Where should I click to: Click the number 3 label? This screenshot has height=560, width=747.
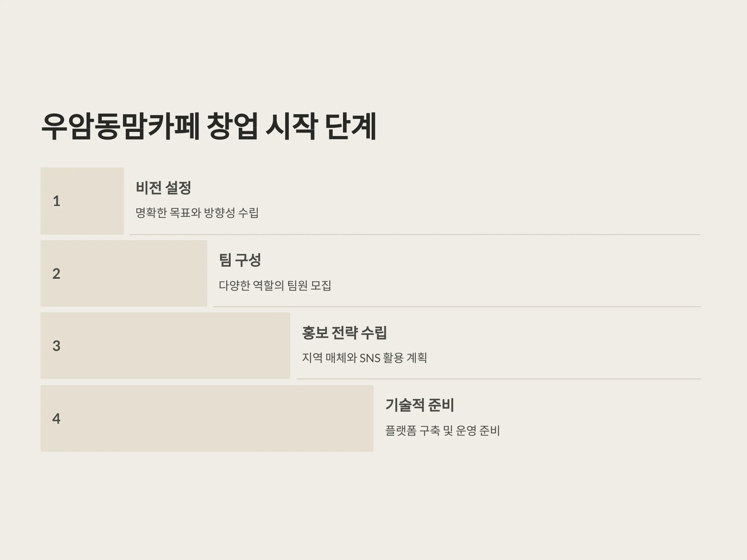coord(56,346)
